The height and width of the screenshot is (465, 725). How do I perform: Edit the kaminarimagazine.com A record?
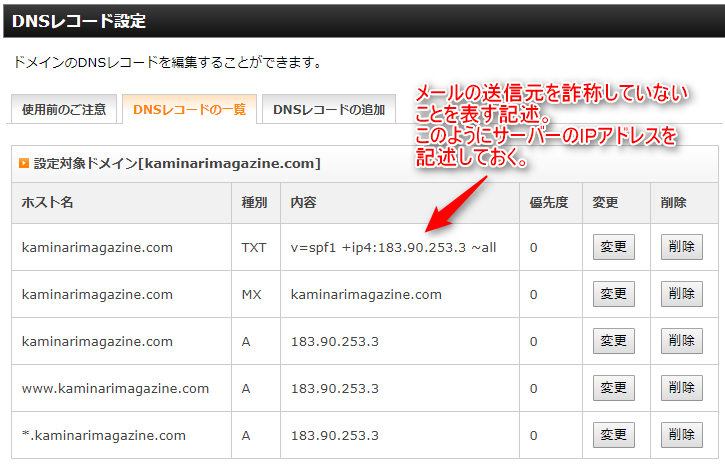613,341
